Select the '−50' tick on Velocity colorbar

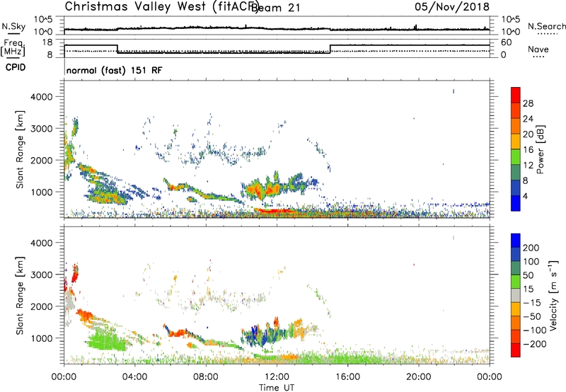point(532,316)
